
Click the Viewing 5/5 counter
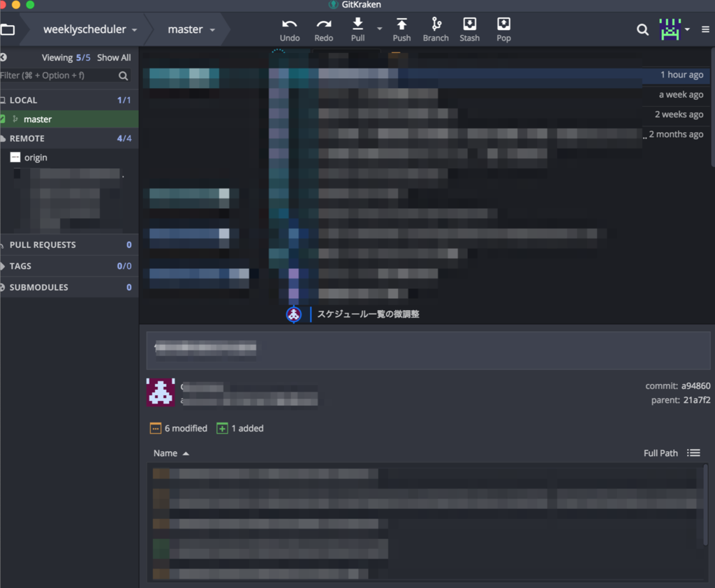66,57
